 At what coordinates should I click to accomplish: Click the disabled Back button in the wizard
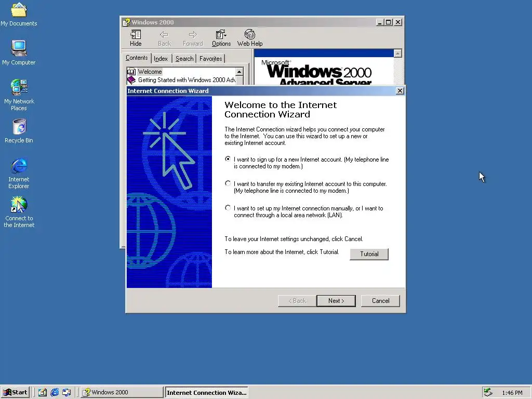(297, 301)
